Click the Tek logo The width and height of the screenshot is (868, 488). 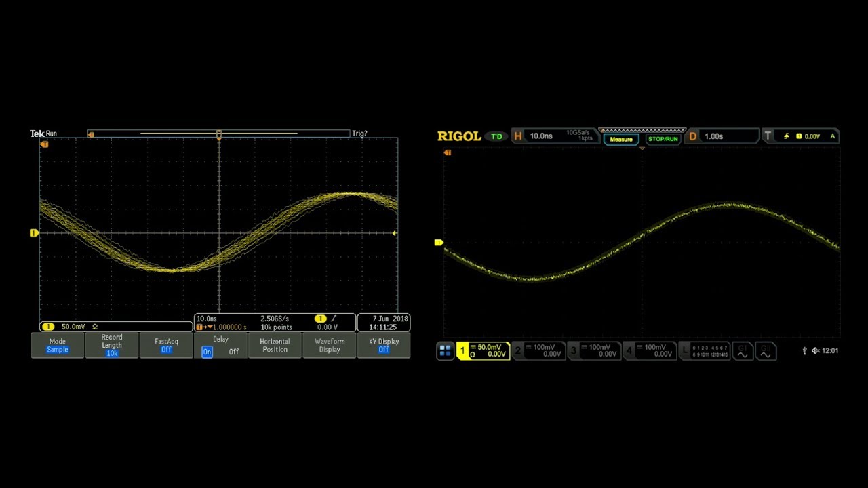37,134
